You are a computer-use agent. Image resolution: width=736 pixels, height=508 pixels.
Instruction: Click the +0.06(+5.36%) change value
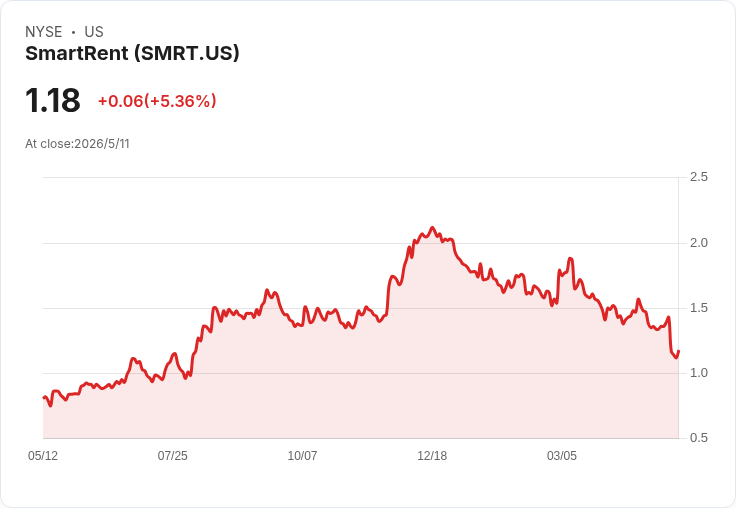(x=157, y=101)
